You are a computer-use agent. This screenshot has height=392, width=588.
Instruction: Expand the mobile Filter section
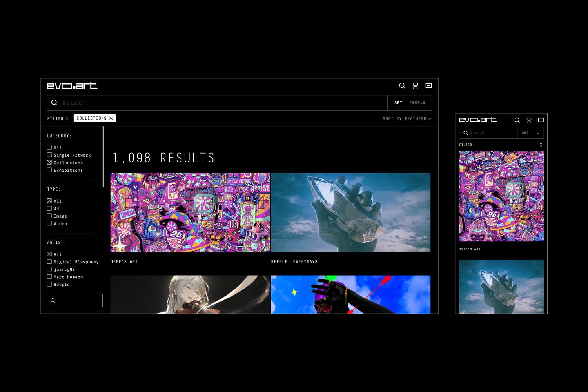click(501, 145)
